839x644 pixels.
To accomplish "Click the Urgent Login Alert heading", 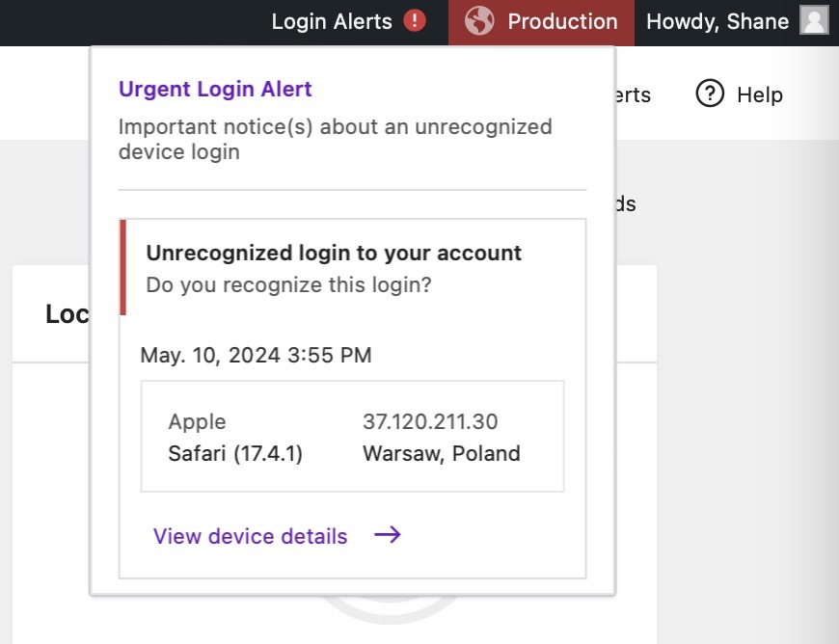I will pyautogui.click(x=215, y=89).
